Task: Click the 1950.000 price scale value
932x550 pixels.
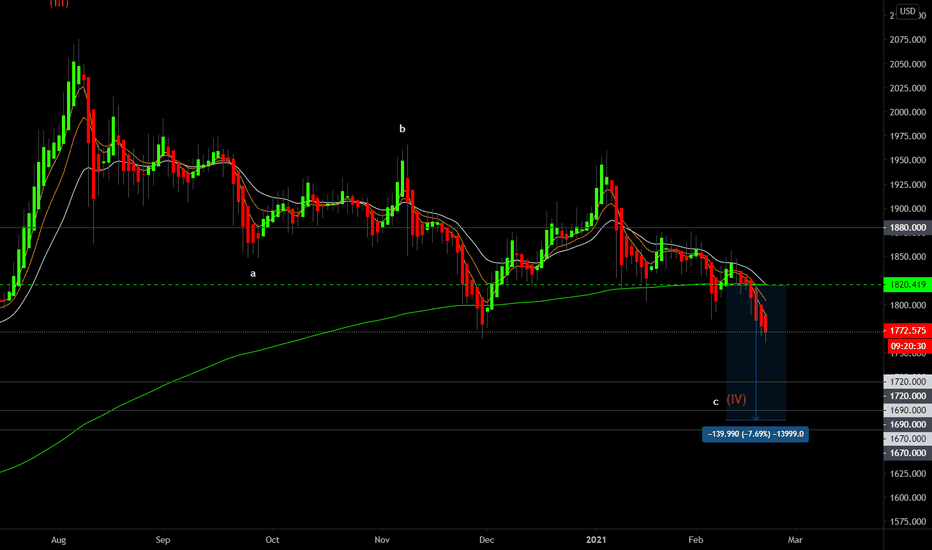Action: click(908, 161)
